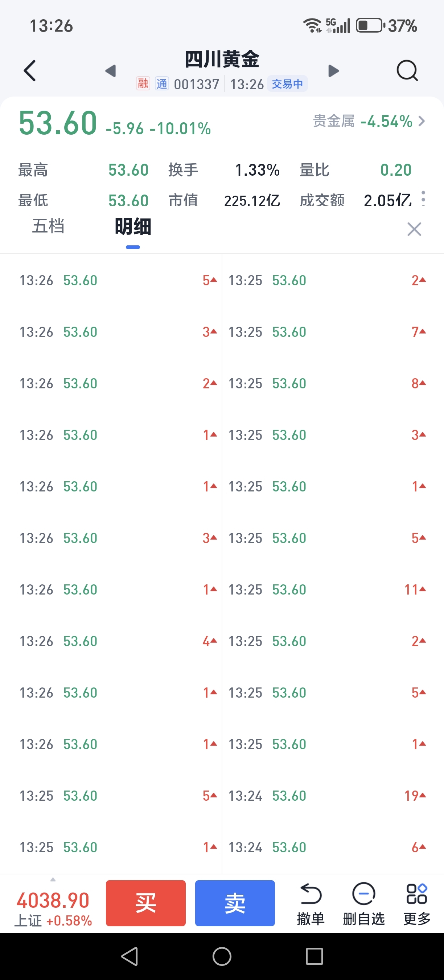
Task: Switch to the 五档 tab
Action: click(x=48, y=226)
